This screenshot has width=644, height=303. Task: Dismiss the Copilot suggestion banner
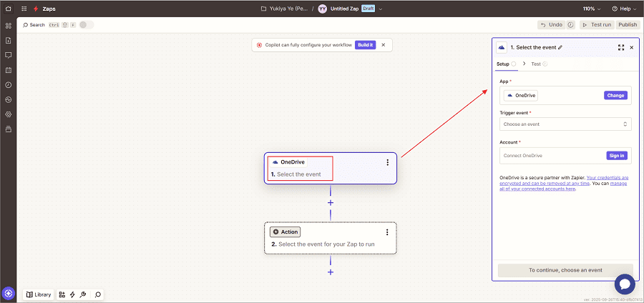click(x=384, y=45)
